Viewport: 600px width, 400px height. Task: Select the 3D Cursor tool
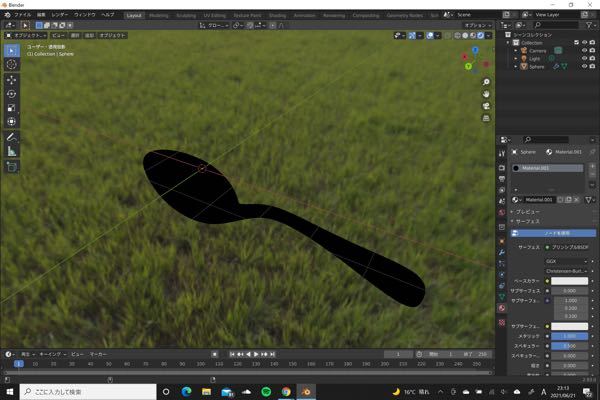pos(12,64)
